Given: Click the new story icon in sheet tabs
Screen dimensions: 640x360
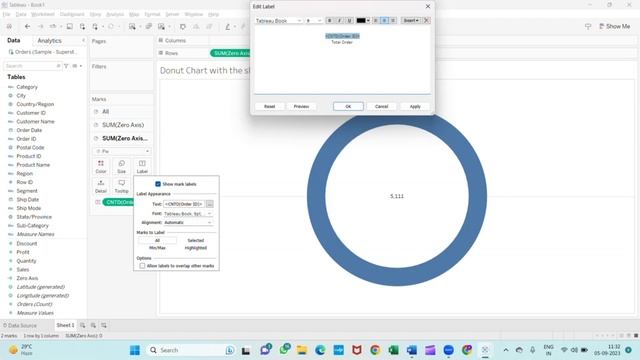Looking at the screenshot, I should pos(104,325).
